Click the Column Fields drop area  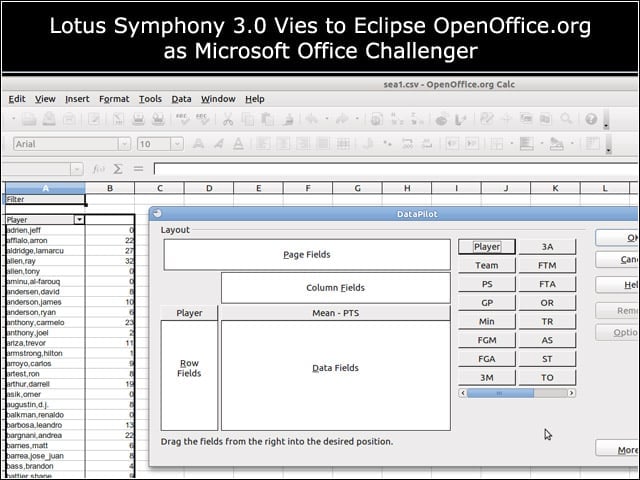click(336, 288)
